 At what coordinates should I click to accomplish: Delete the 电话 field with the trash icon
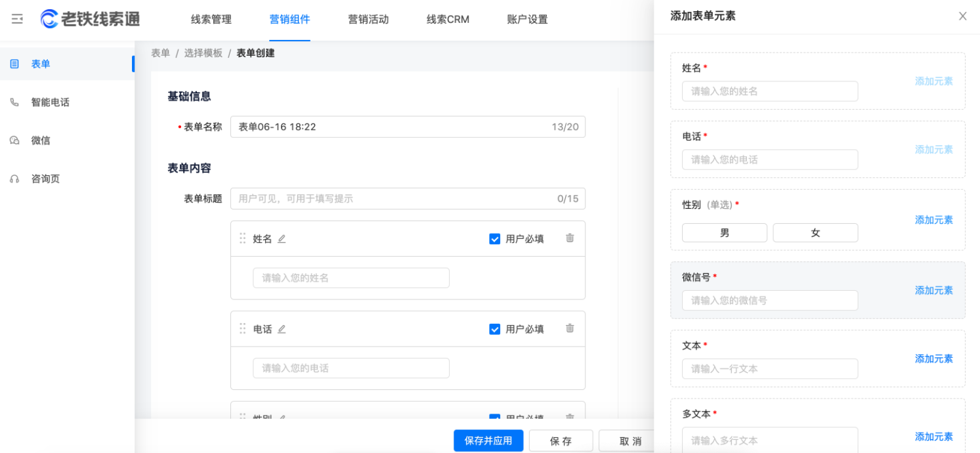click(570, 328)
